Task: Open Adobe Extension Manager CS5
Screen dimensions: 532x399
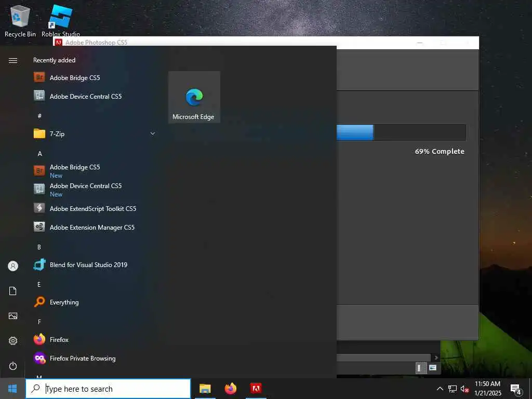Action: (x=95, y=227)
